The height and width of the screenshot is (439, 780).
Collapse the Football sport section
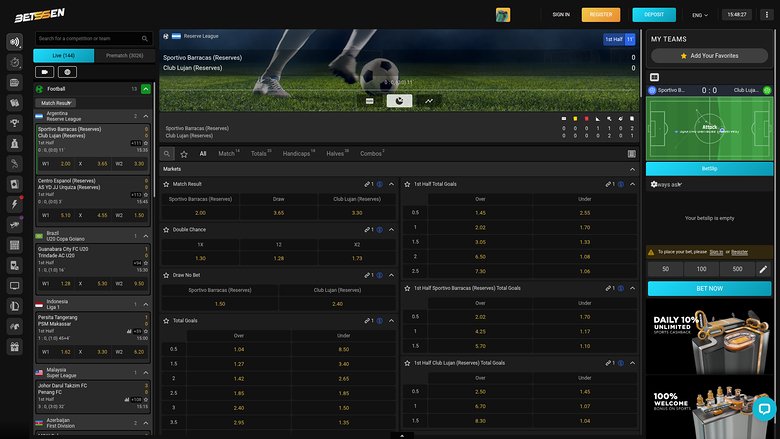pyautogui.click(x=146, y=89)
